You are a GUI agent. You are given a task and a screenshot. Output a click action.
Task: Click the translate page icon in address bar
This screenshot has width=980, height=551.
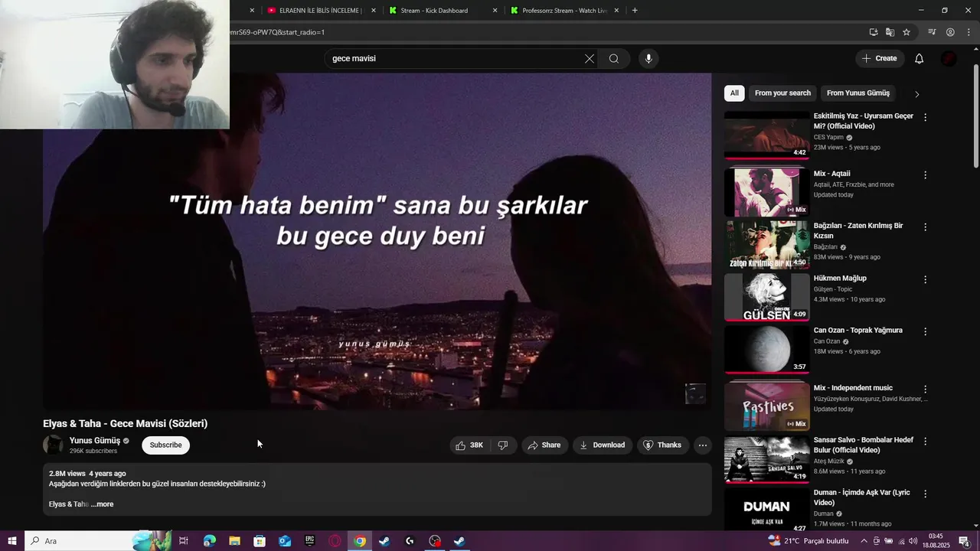point(890,32)
